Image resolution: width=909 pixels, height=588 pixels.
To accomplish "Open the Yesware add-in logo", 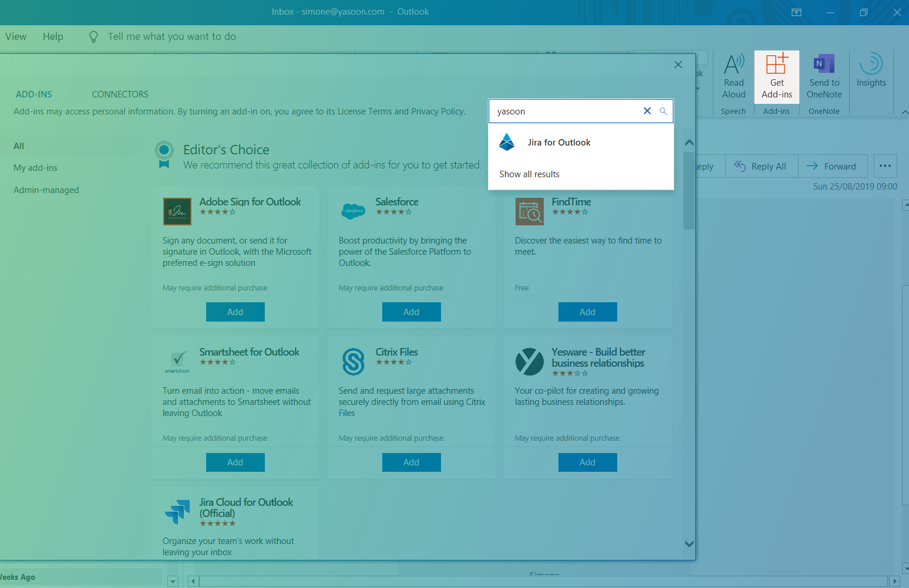I will pyautogui.click(x=529, y=361).
